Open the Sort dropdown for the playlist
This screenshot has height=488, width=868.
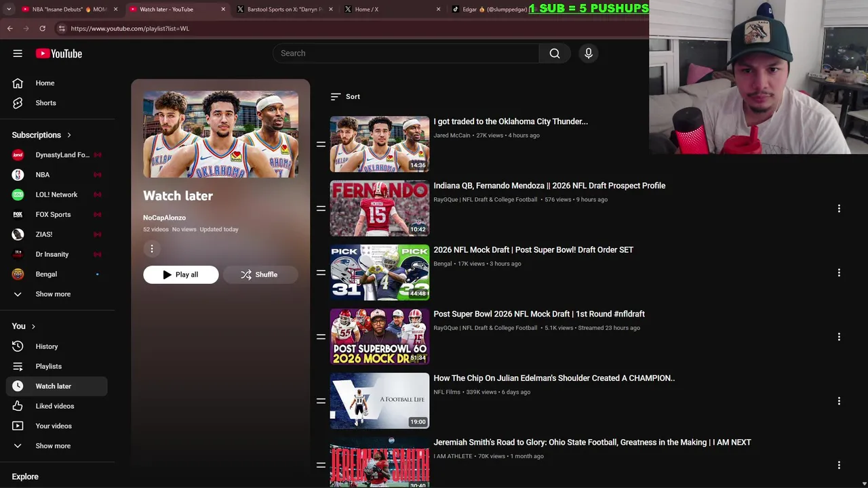345,97
